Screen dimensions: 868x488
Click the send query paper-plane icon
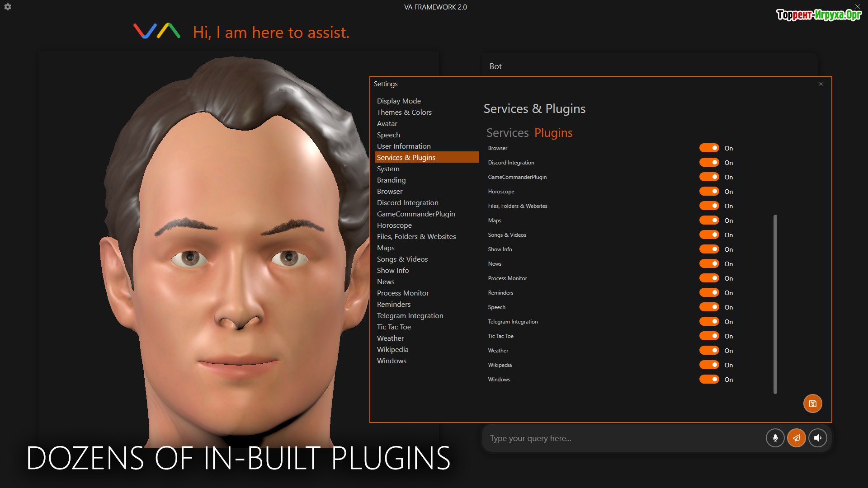point(797,438)
